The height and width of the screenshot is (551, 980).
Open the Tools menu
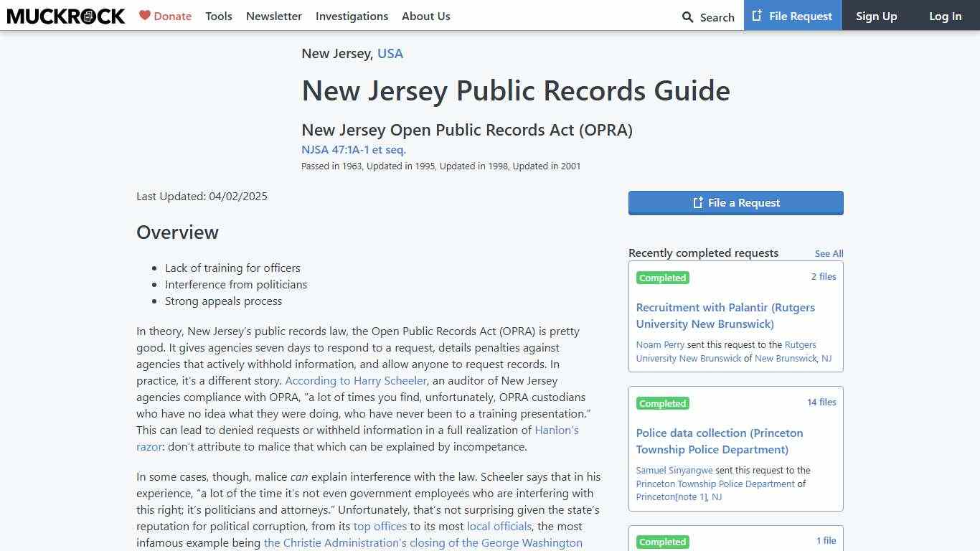point(219,16)
